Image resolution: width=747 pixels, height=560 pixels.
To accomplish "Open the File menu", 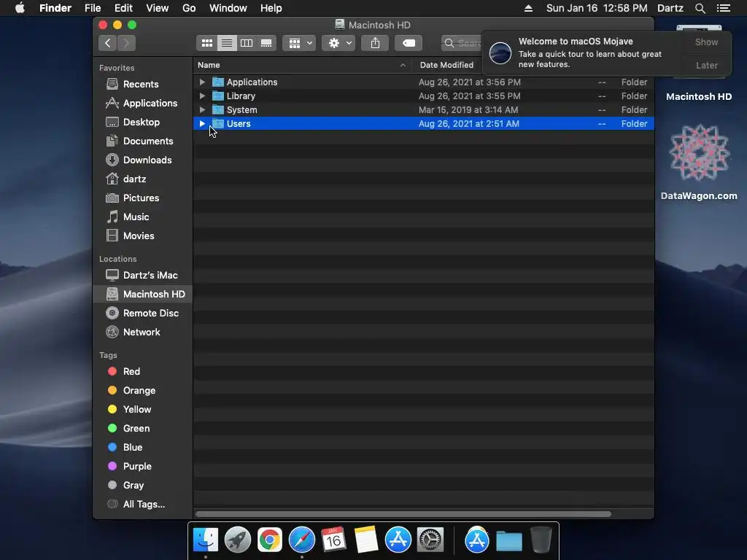I will tap(93, 8).
